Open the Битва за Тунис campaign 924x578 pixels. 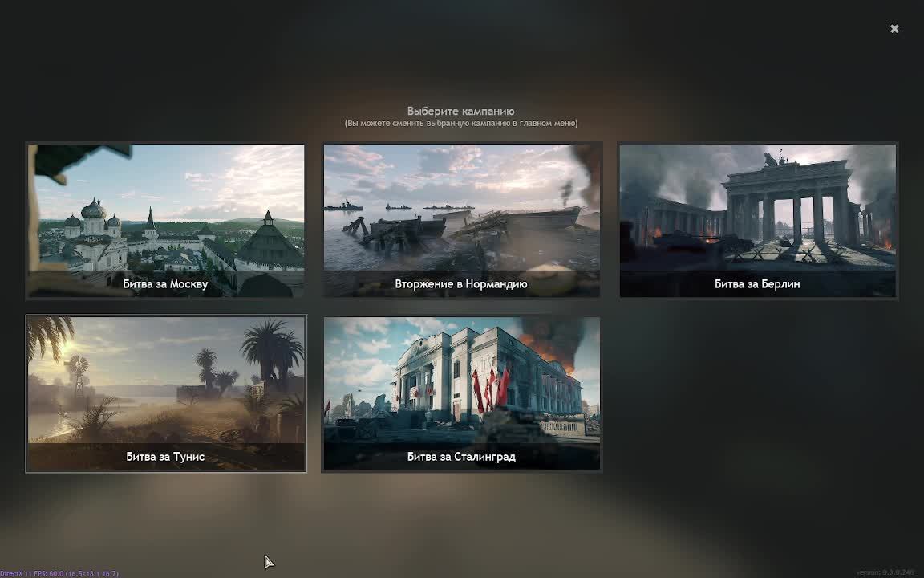pos(165,393)
